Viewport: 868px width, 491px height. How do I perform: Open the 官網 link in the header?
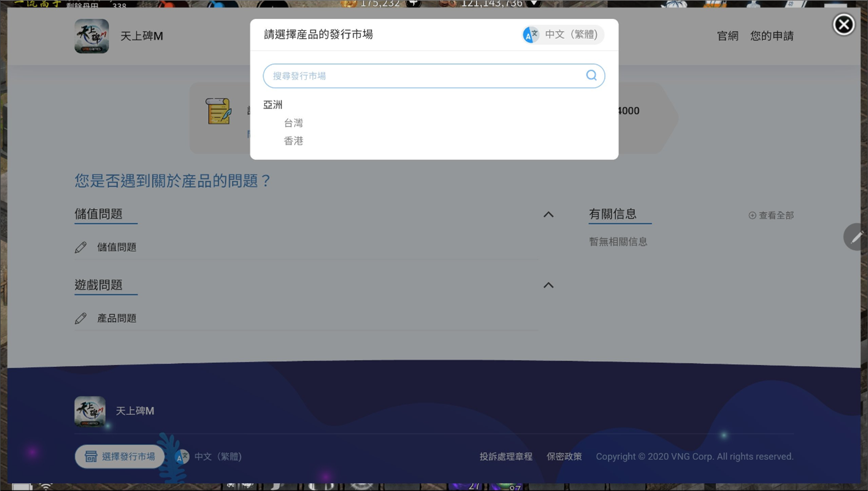coord(727,36)
